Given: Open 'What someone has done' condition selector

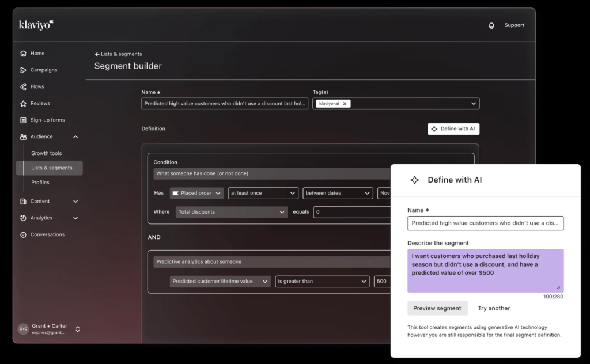Looking at the screenshot, I should click(x=272, y=173).
